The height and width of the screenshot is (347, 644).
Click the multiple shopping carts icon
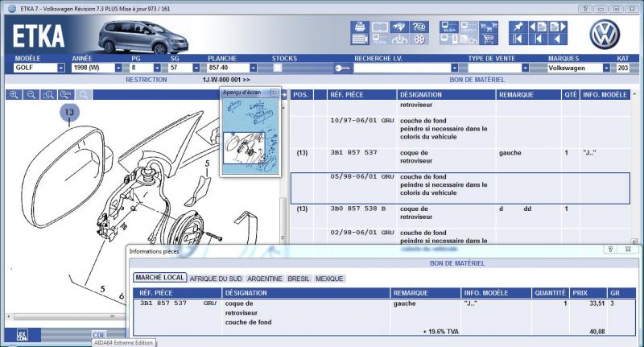(x=489, y=27)
